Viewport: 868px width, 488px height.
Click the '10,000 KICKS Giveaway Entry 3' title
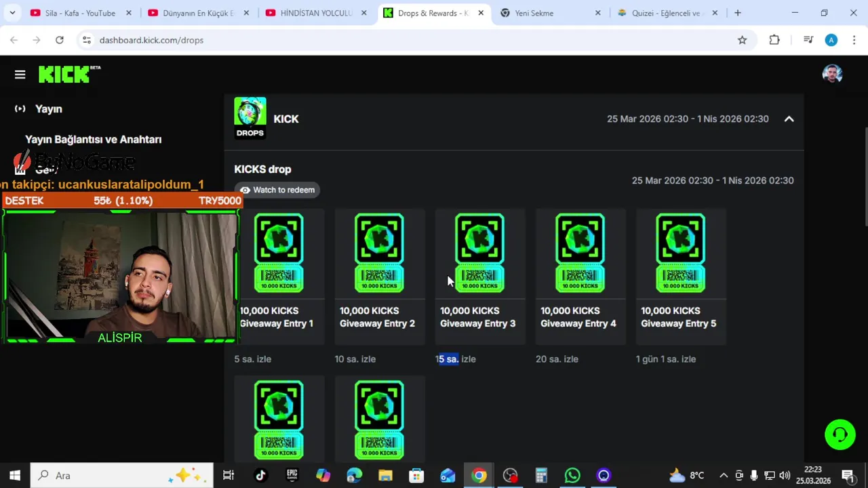click(x=477, y=317)
